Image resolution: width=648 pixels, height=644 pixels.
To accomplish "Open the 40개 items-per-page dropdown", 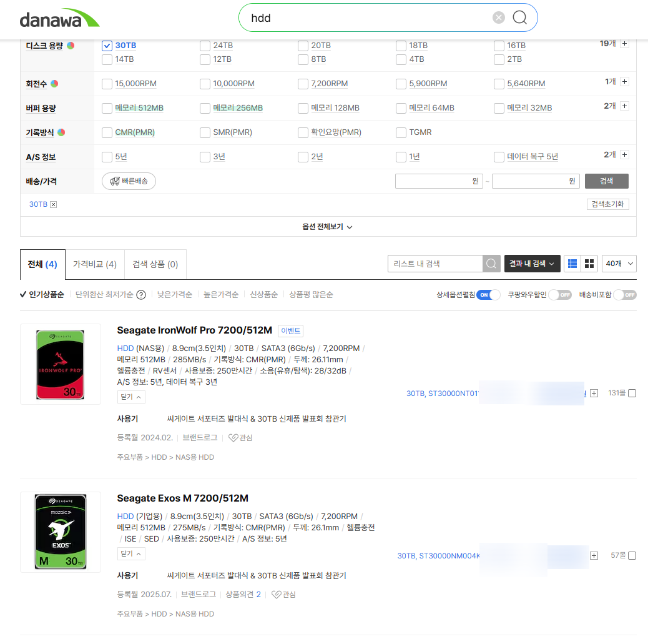I will tap(619, 264).
